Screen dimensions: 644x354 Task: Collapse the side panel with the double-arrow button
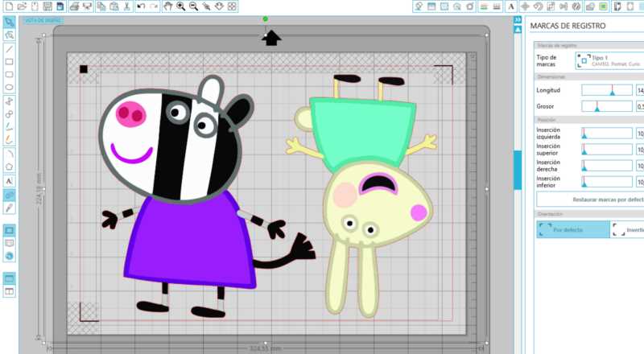click(x=518, y=20)
